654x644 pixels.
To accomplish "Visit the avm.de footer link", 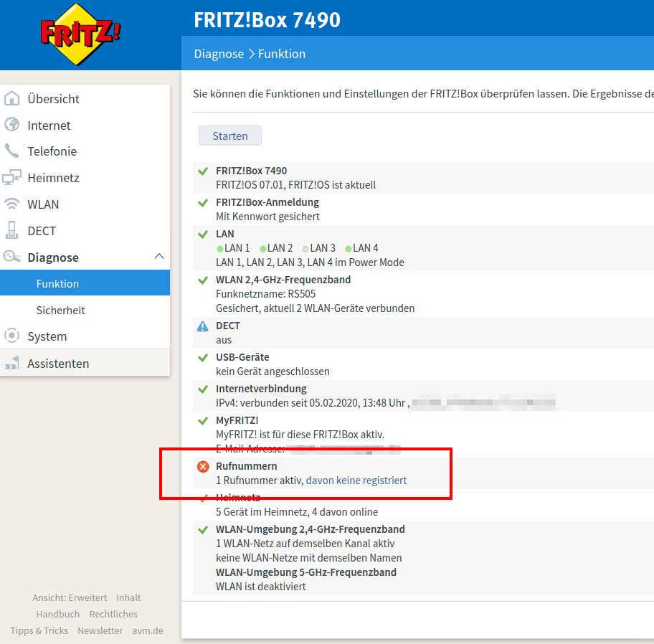I will click(x=148, y=630).
